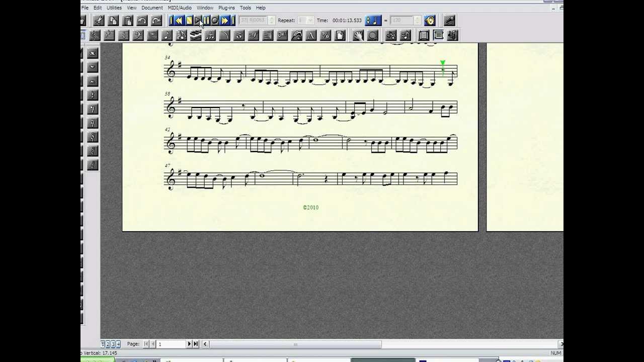Image resolution: width=644 pixels, height=362 pixels.
Task: Jump playback to the end
Action: [233, 21]
